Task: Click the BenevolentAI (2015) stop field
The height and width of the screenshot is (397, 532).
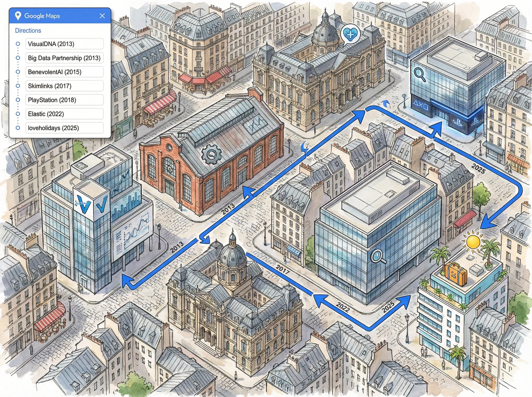Action: click(x=65, y=72)
